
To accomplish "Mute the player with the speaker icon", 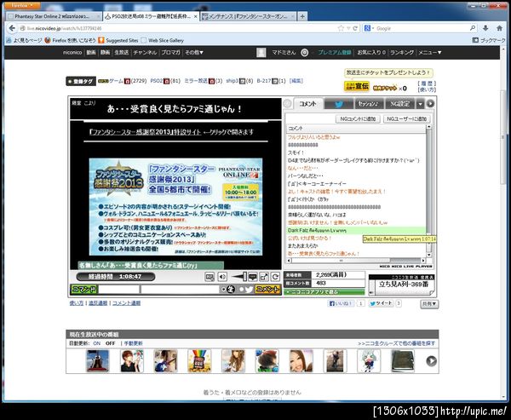I will (x=222, y=277).
